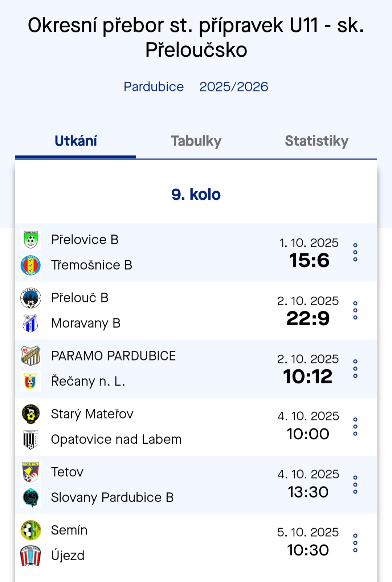
Task: Select the Utkání tab
Action: coord(75,141)
